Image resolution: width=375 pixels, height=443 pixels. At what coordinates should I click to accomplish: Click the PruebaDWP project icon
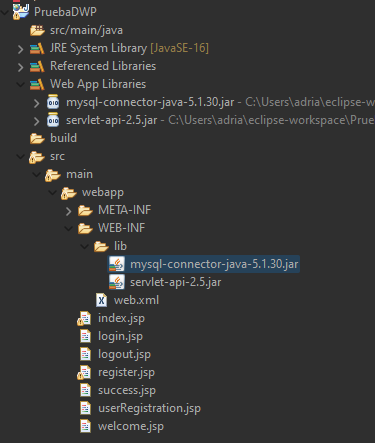click(21, 12)
